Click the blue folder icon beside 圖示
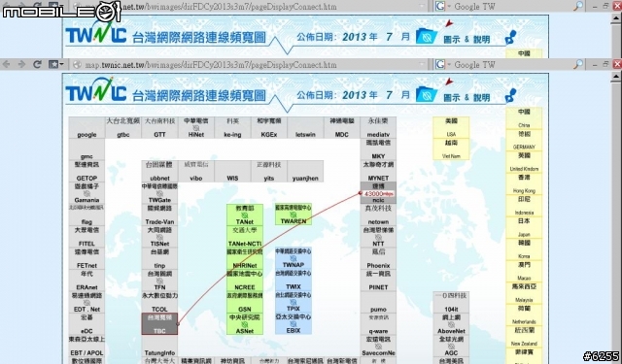Viewport: 622px width, 364px height. 427,94
